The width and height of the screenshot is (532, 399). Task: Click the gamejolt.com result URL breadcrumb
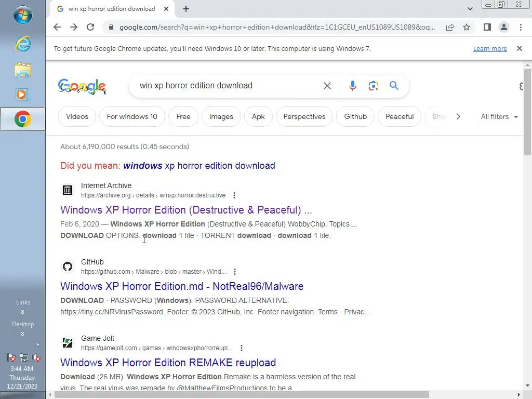(157, 348)
